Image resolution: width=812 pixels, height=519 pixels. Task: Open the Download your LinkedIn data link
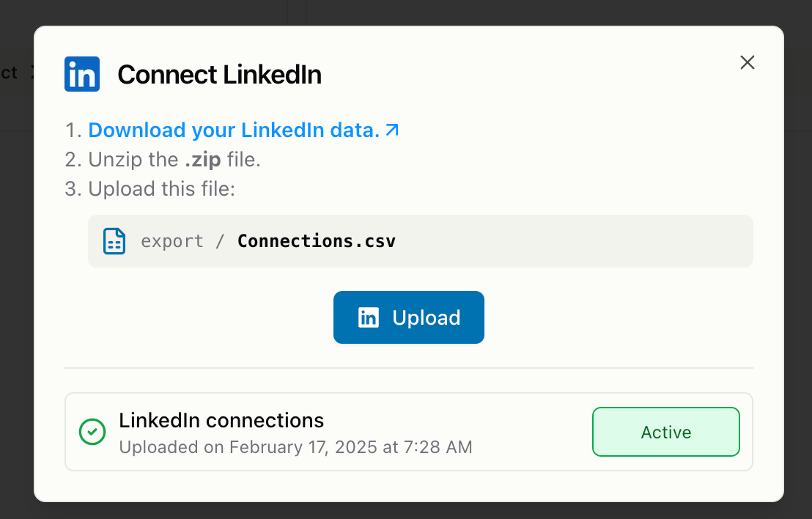coord(234,130)
